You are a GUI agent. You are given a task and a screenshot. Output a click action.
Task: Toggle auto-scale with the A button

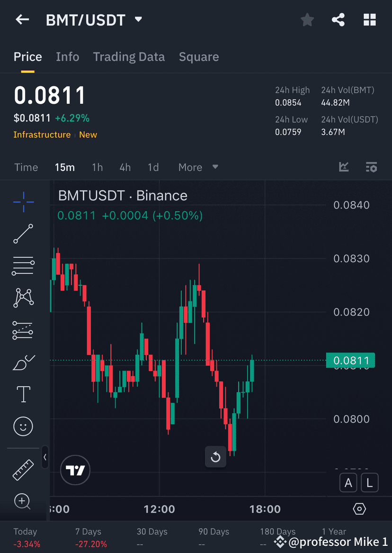pyautogui.click(x=348, y=482)
